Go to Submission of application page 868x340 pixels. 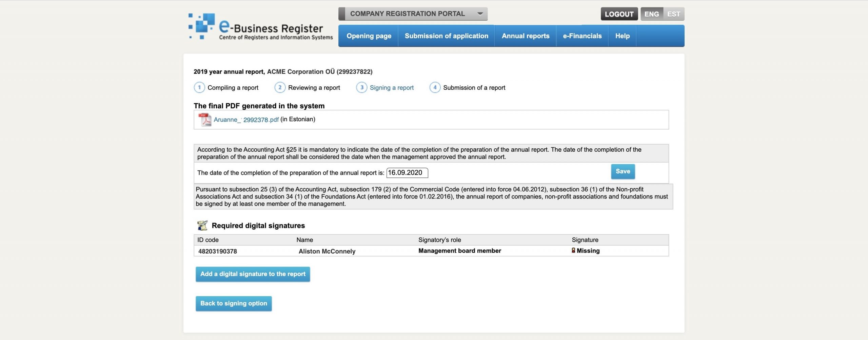[x=446, y=36]
